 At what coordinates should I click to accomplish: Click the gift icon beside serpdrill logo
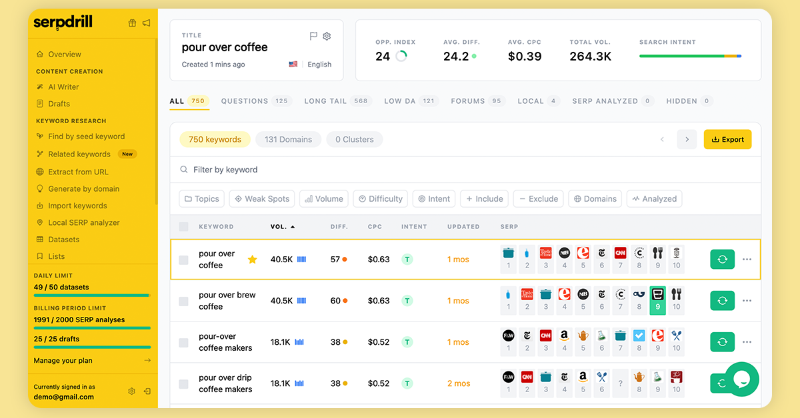click(132, 23)
